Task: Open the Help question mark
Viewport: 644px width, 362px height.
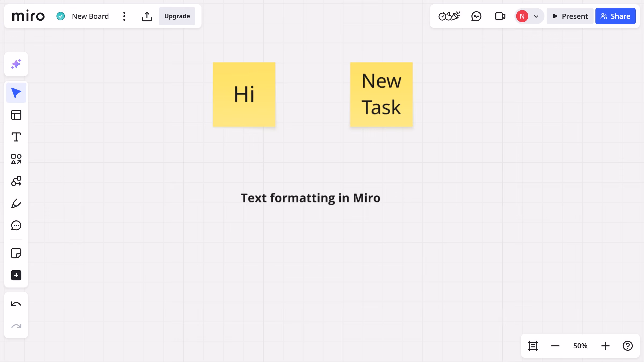Action: [x=628, y=346]
